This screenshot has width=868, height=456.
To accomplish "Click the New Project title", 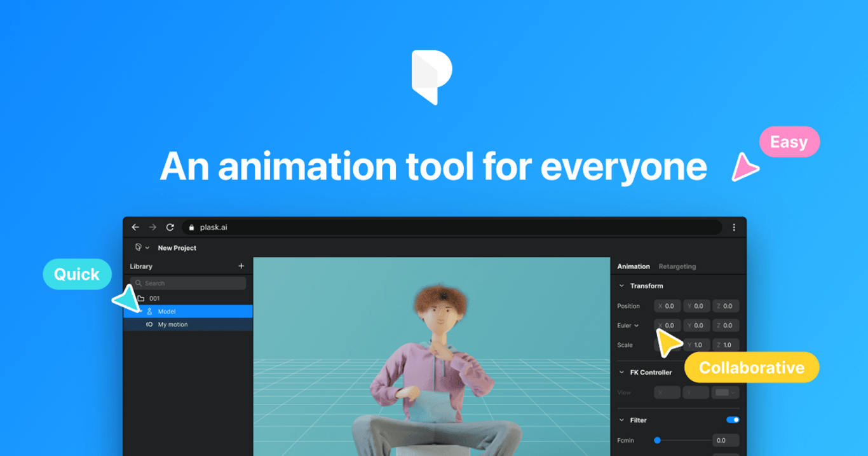I will [177, 248].
